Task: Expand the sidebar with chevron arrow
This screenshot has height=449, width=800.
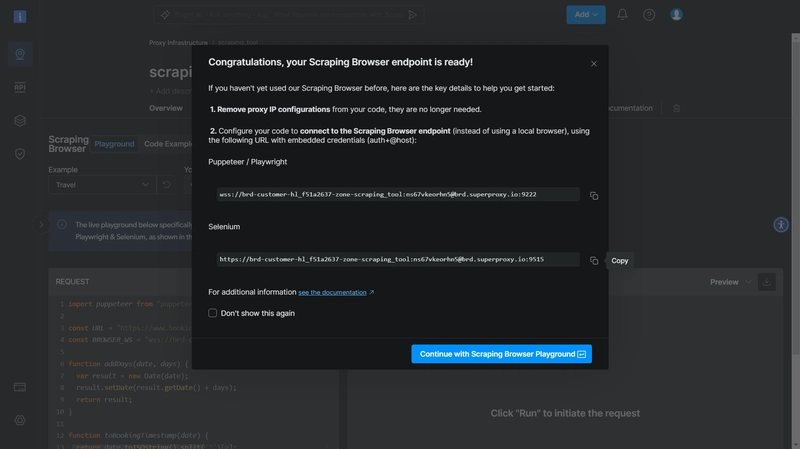Action: [41, 224]
